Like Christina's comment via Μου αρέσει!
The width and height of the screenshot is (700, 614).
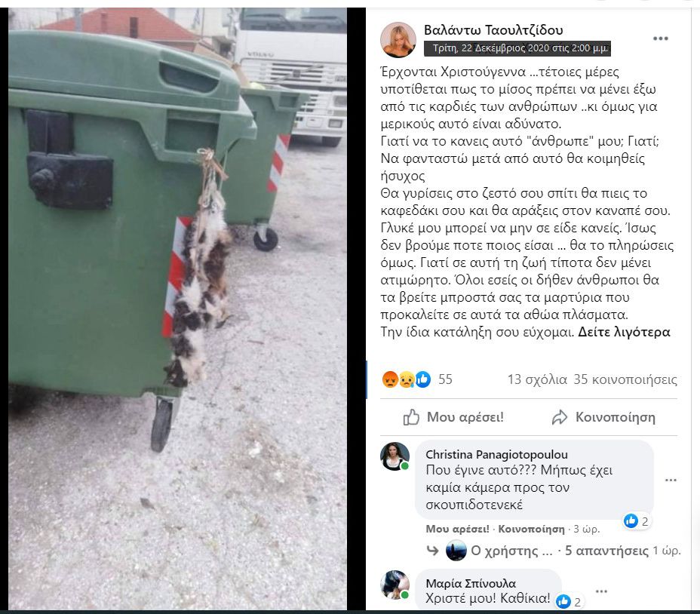coord(457,529)
